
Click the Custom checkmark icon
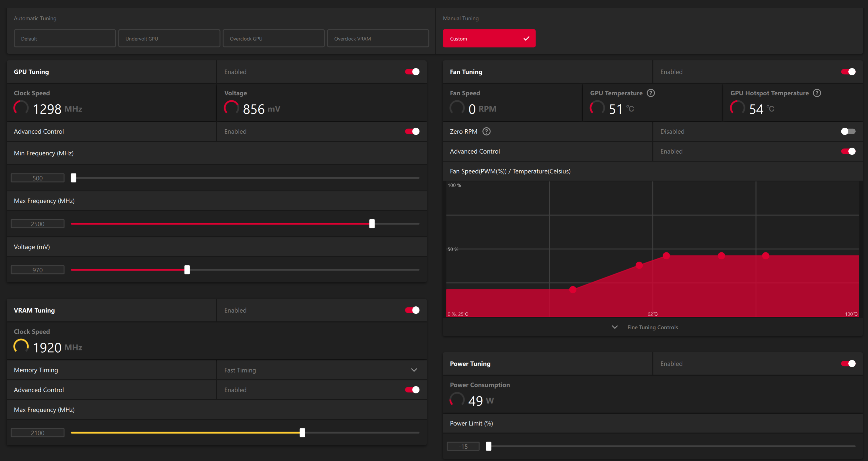(526, 38)
